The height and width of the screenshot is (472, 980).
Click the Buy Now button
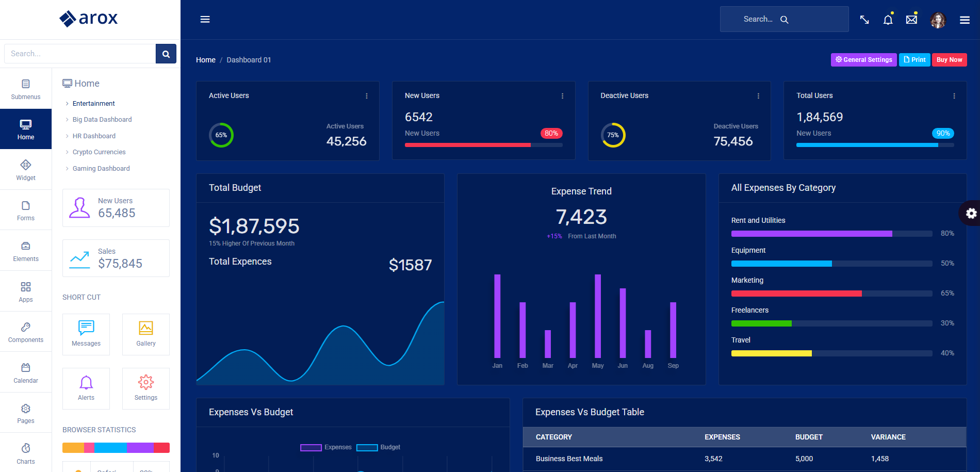coord(949,60)
